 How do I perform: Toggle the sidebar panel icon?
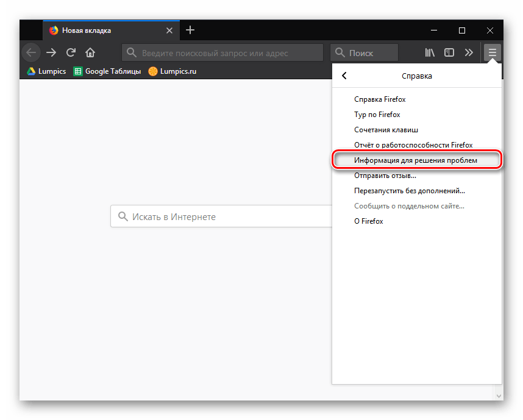pyautogui.click(x=449, y=52)
